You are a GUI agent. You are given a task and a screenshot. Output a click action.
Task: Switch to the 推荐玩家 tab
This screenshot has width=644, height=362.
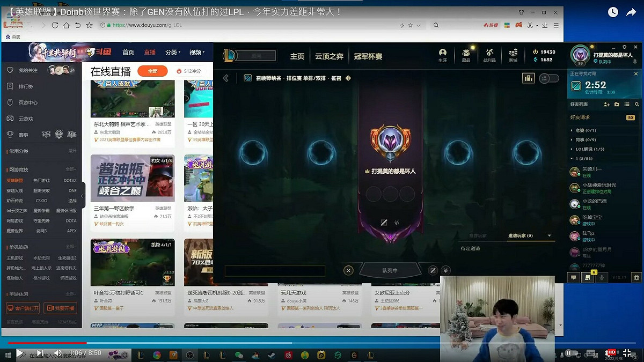477,236
